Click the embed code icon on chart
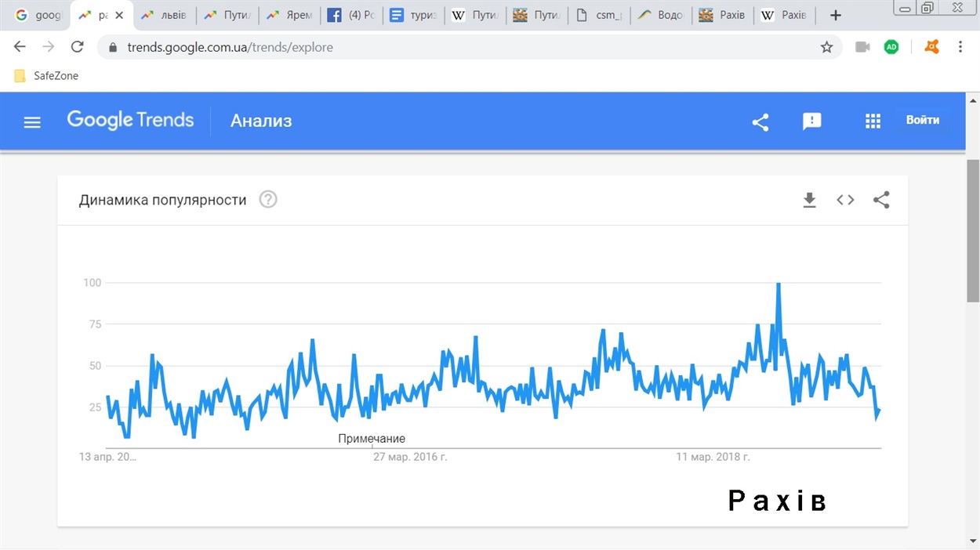 coord(845,200)
